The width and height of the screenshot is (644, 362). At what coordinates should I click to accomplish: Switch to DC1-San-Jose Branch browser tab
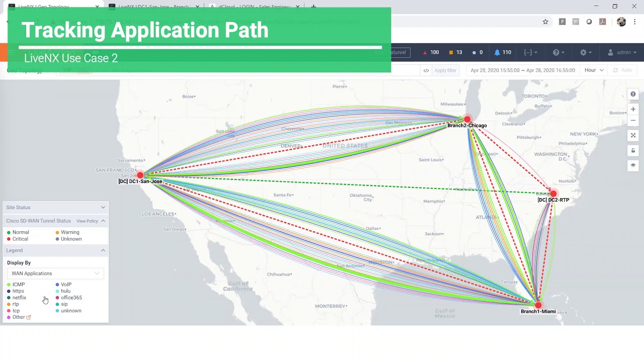[x=154, y=7]
